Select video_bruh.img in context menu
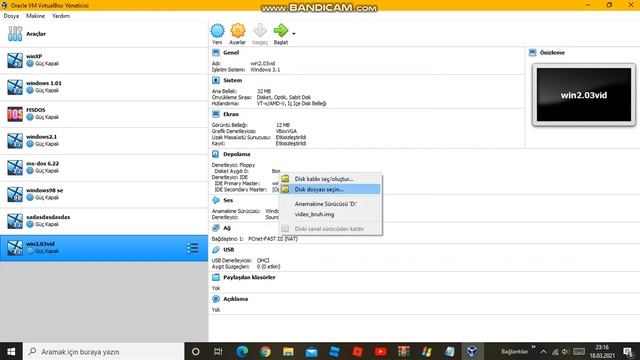This screenshot has width=640, height=360. 331,214
